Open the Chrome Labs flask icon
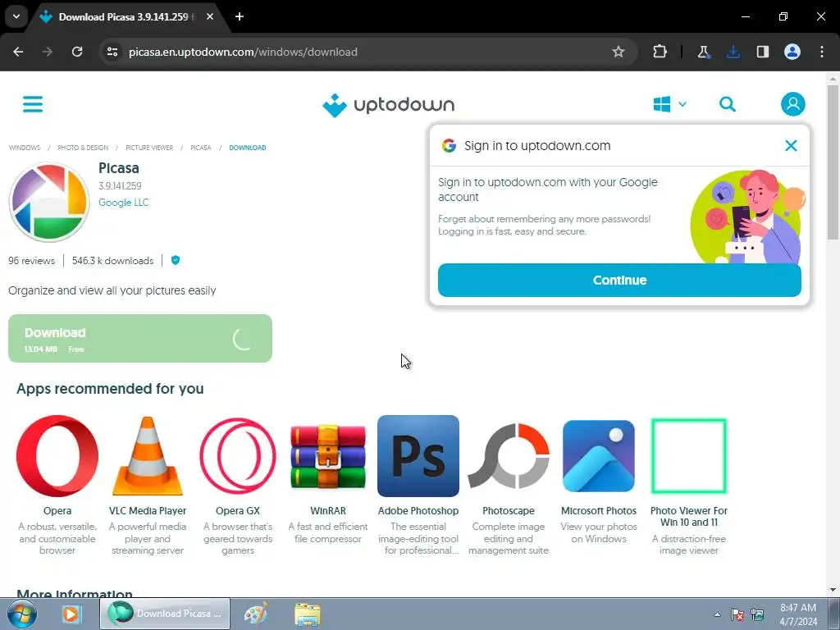Image resolution: width=840 pixels, height=630 pixels. tap(703, 52)
